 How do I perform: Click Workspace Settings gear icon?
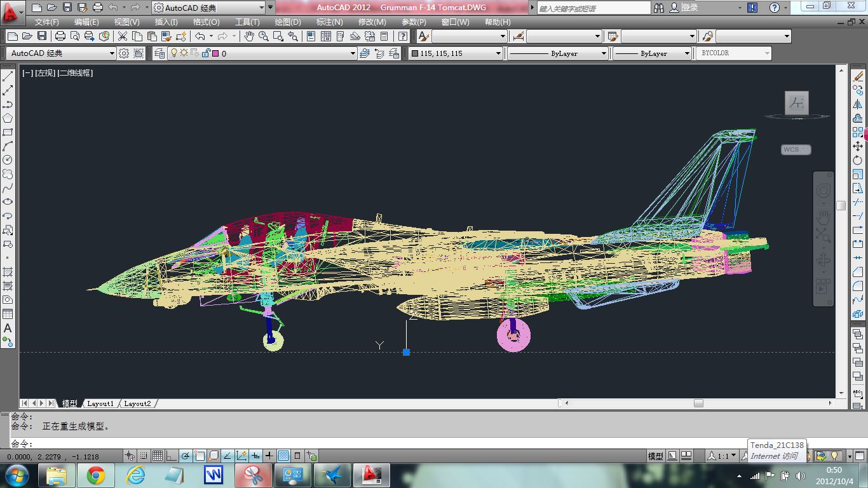124,53
